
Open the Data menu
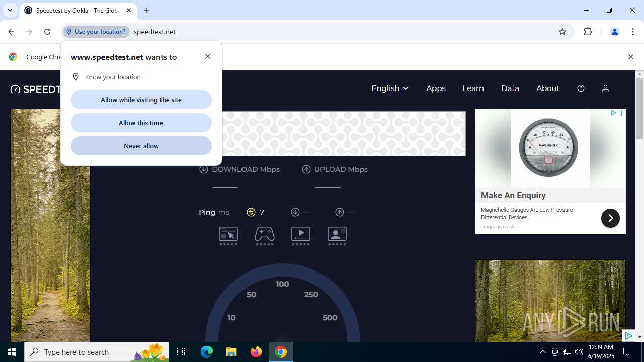point(510,88)
